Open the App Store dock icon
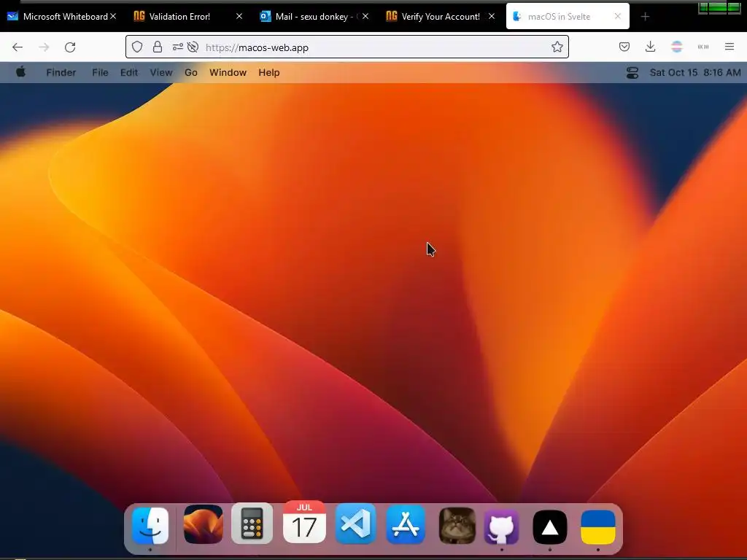This screenshot has height=560, width=747. click(406, 524)
